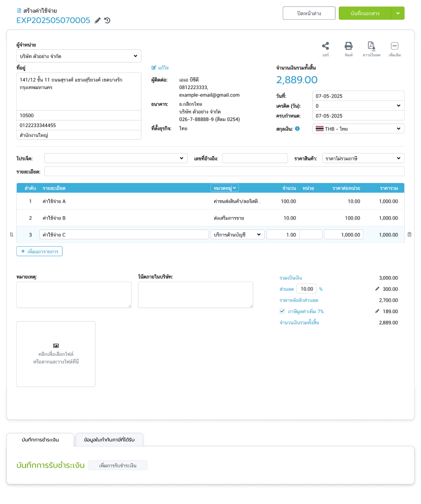The image size is (421, 504).
Task: Expand the THB currency dropdown
Action: (x=358, y=128)
